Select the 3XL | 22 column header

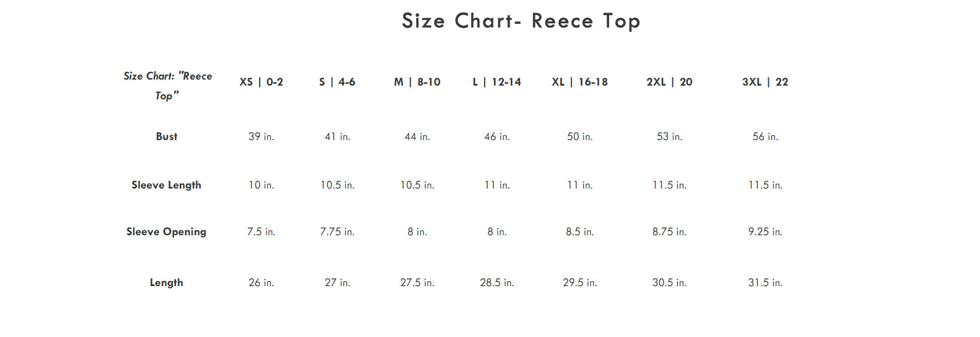click(x=765, y=82)
